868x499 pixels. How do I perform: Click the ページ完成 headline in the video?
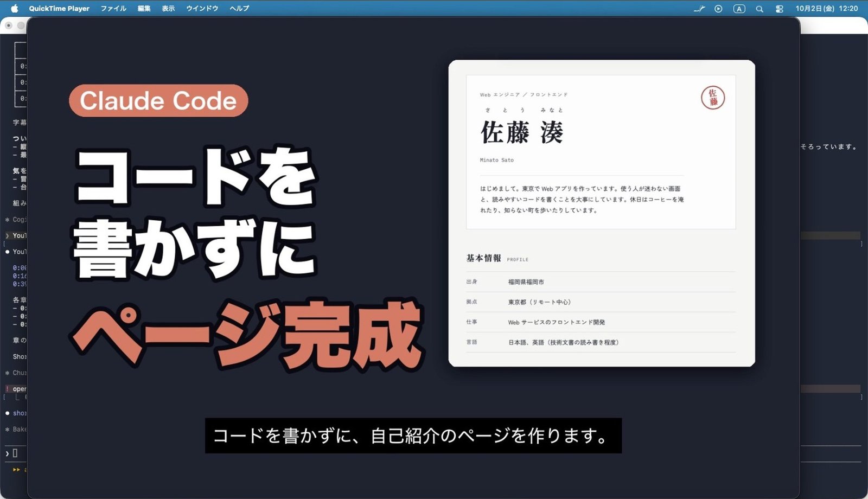click(x=247, y=335)
